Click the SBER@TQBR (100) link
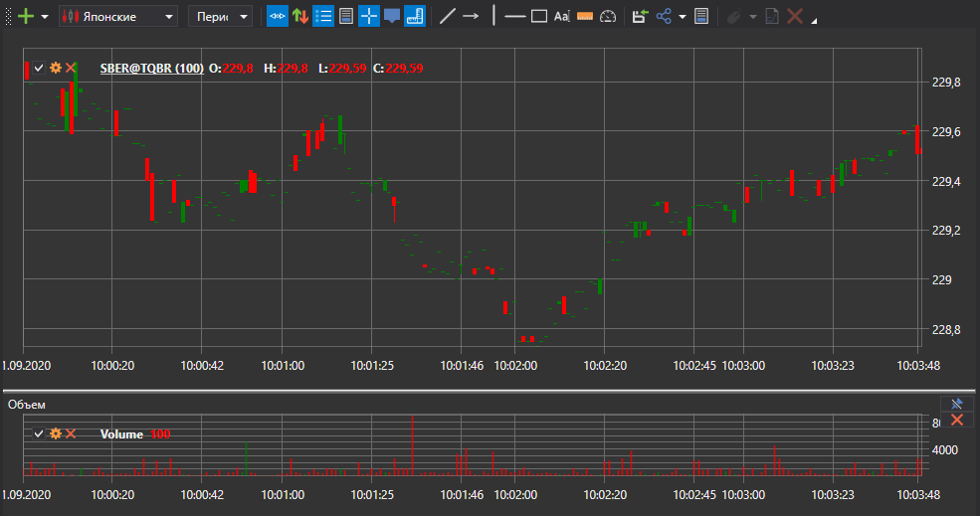 click(x=152, y=68)
